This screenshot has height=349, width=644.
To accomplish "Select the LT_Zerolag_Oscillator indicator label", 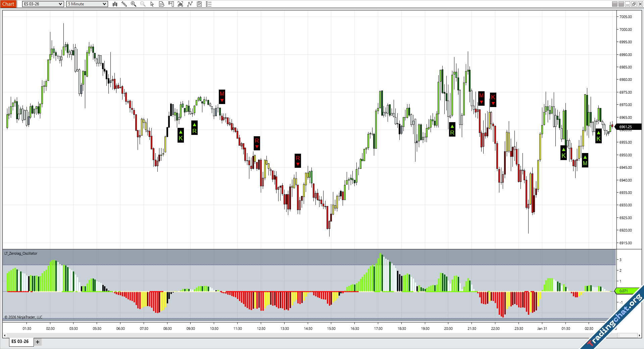I will (x=21, y=253).
